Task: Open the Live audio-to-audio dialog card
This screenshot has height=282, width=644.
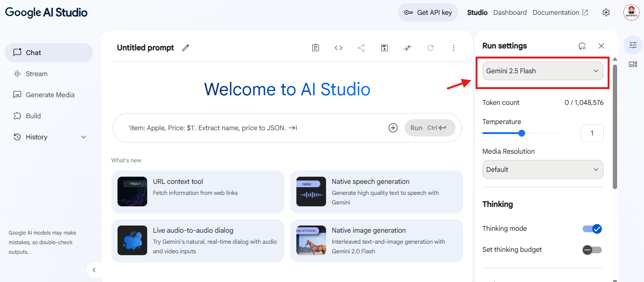Action: point(198,240)
